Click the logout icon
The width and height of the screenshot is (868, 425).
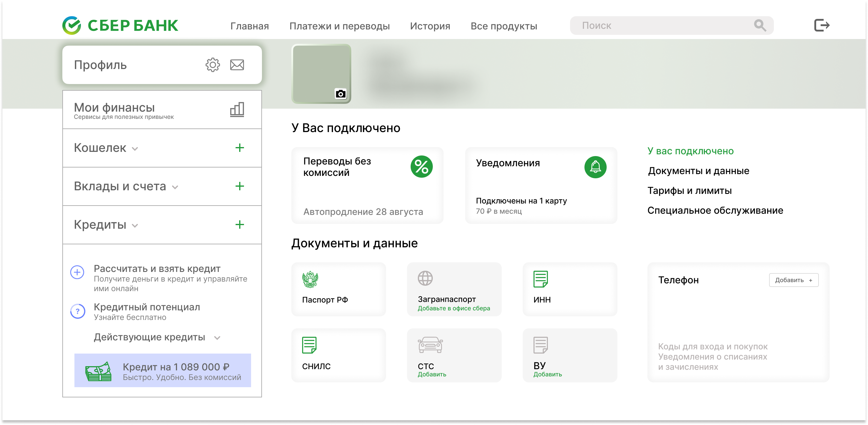pyautogui.click(x=821, y=25)
